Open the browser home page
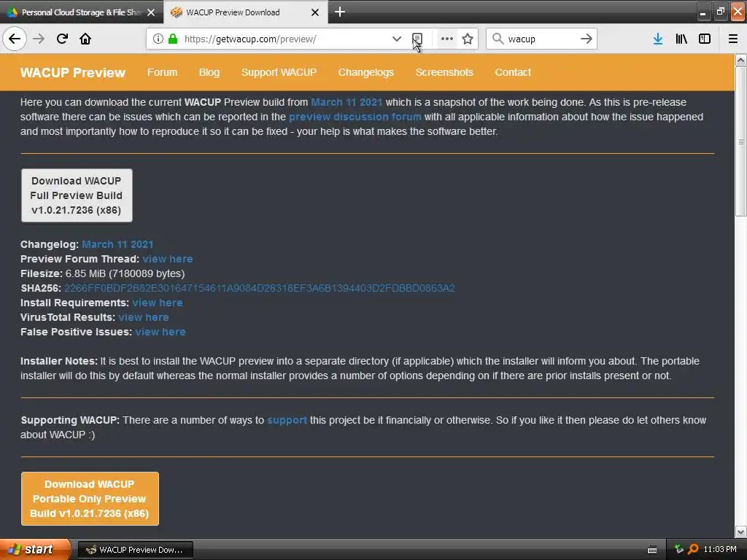The height and width of the screenshot is (560, 747). point(85,39)
